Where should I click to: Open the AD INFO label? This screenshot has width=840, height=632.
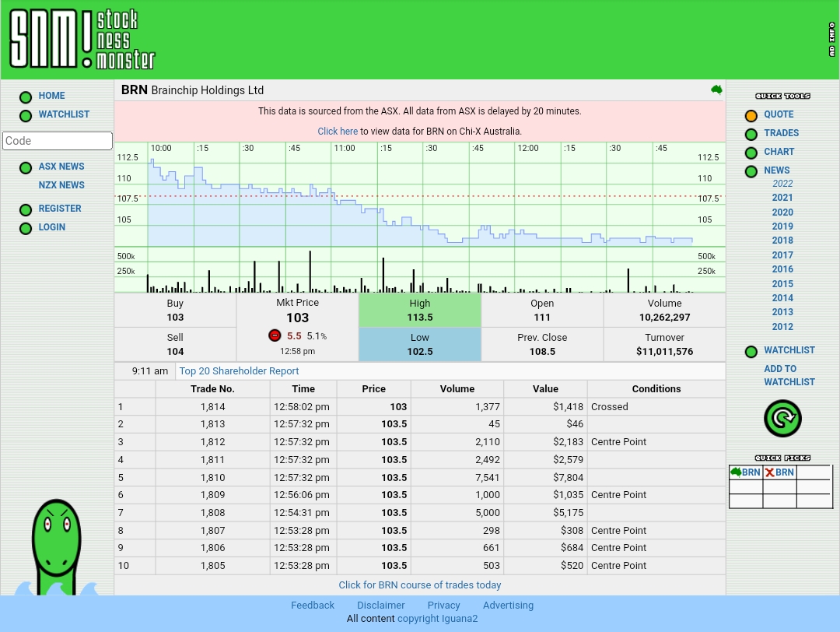[832, 39]
